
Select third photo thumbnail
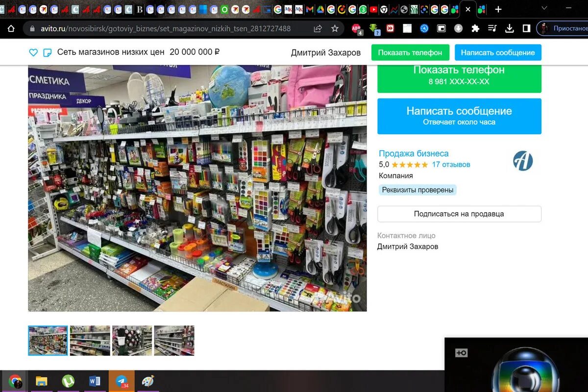[x=132, y=341]
